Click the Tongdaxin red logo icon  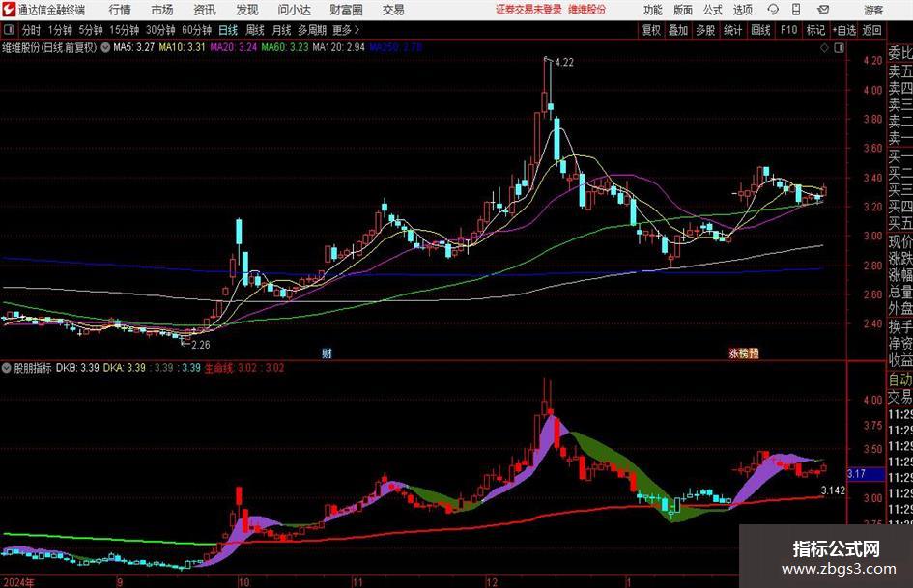[x=9, y=10]
